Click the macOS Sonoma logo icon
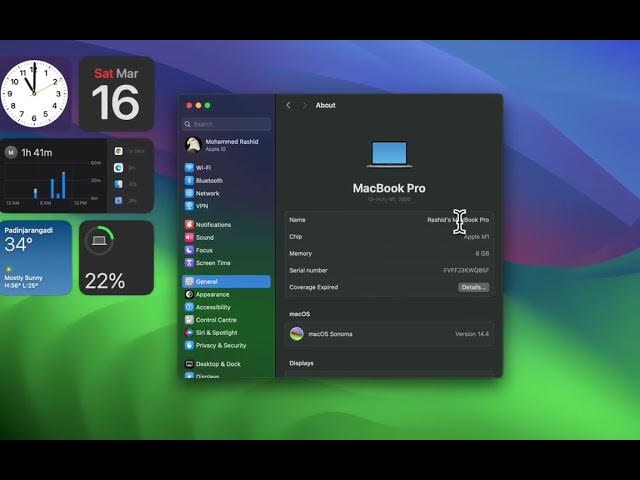640x480 pixels. pyautogui.click(x=297, y=334)
